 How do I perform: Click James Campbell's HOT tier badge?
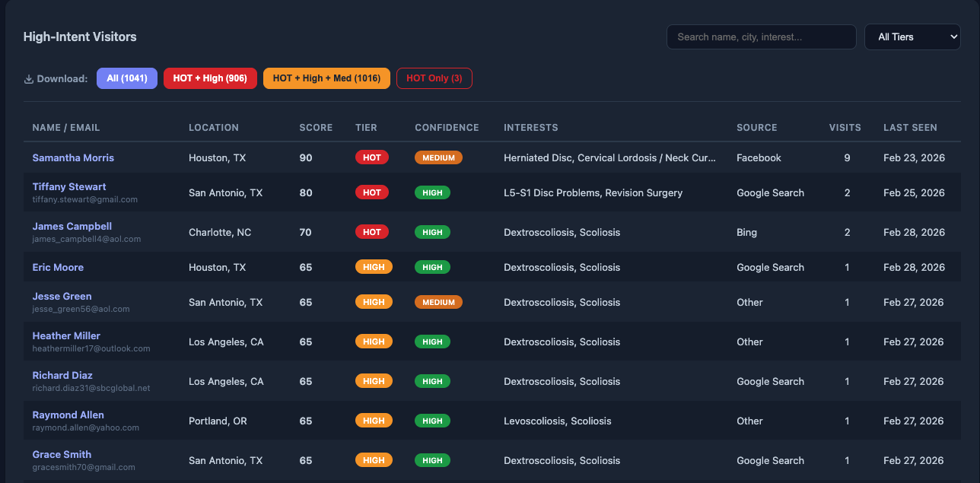(372, 232)
